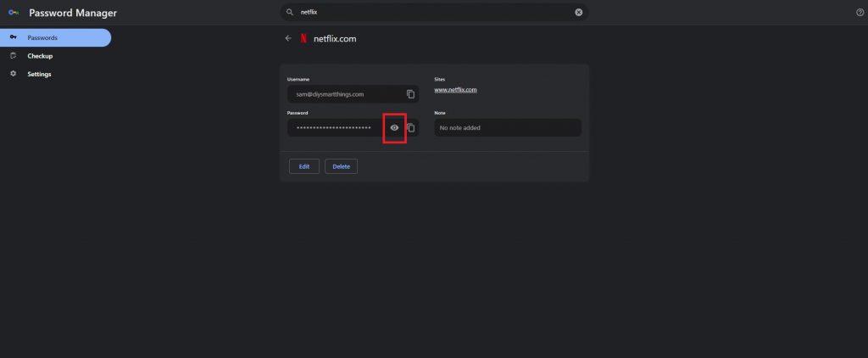Image resolution: width=868 pixels, height=358 pixels.
Task: Open the help question mark icon
Action: click(x=860, y=12)
